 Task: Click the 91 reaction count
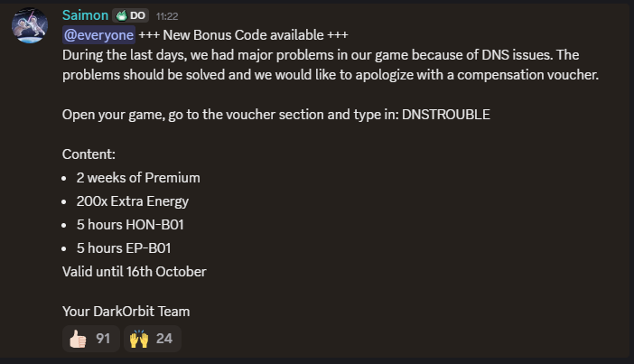click(103, 339)
